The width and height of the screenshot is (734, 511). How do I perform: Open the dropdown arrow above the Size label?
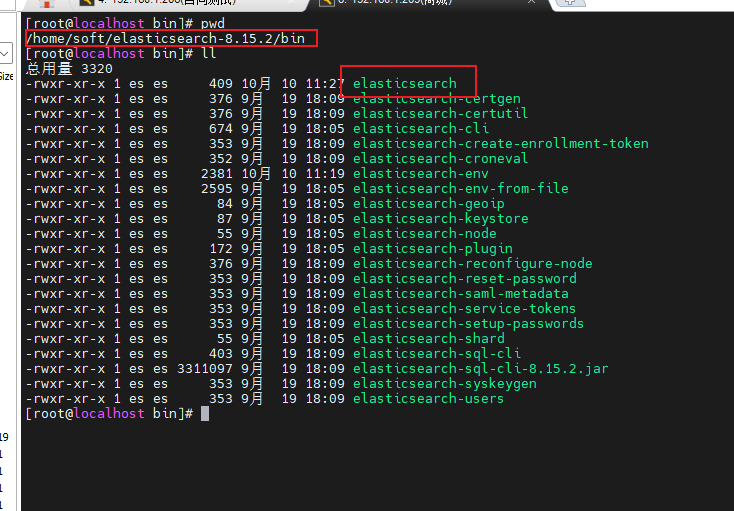click(x=6, y=53)
